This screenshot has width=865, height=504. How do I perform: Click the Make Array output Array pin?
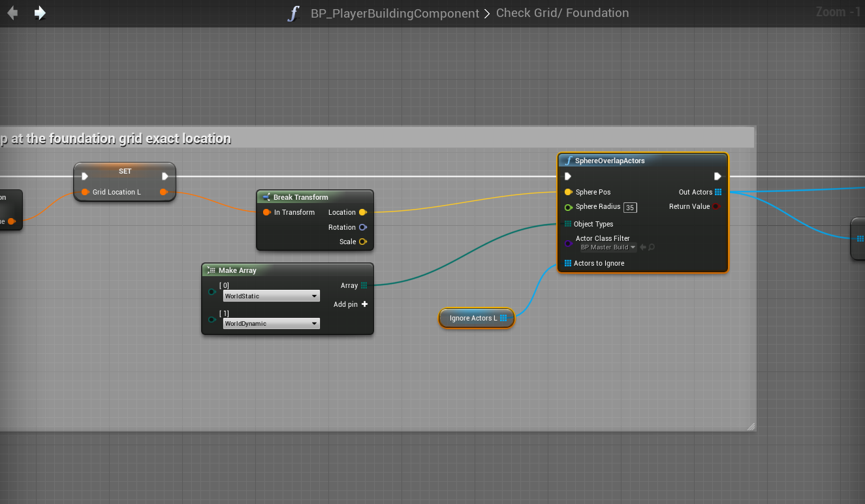click(364, 285)
